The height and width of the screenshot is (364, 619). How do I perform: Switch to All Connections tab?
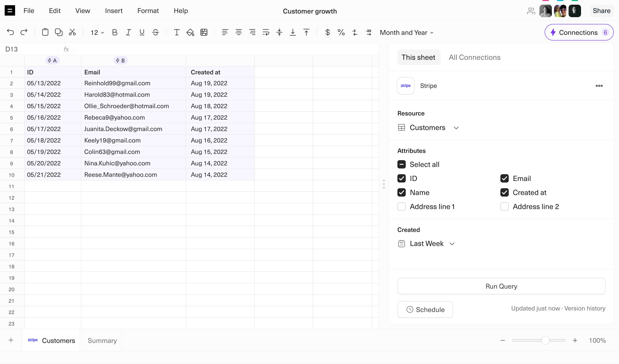tap(474, 57)
